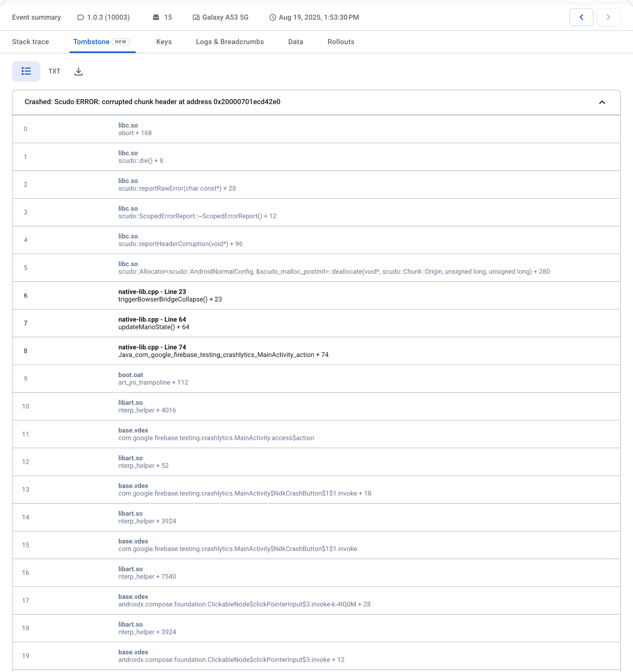Open the Rollouts tab

click(x=340, y=42)
